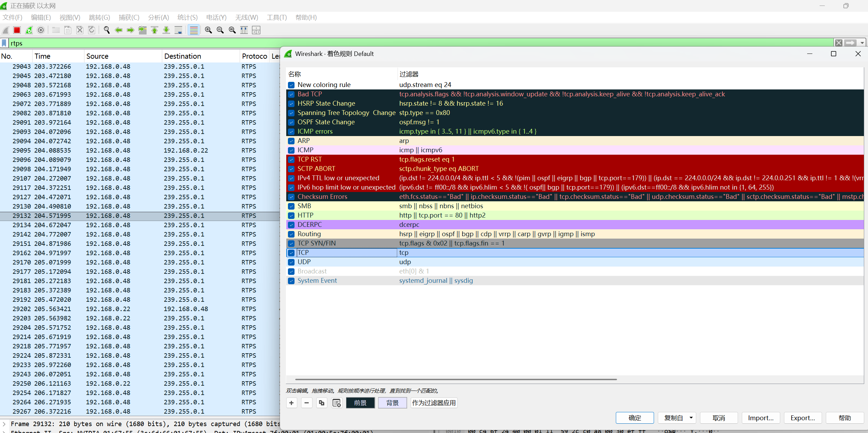Go to the first packet
The image size is (868, 433).
(x=155, y=30)
